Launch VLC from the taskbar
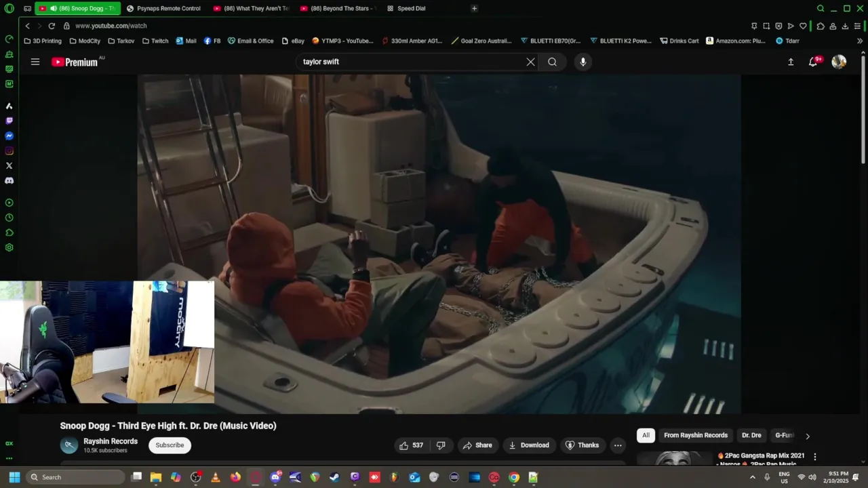Viewport: 868px width, 488px height. [x=216, y=477]
